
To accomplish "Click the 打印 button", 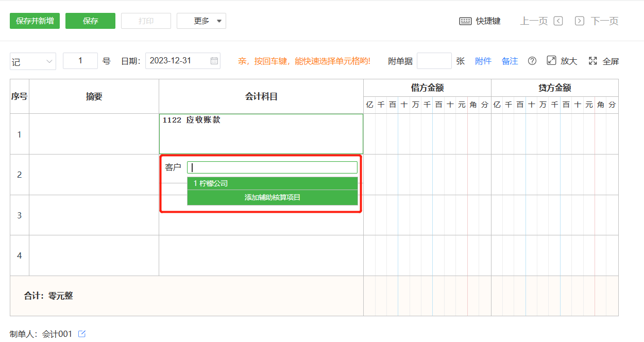I will (146, 21).
